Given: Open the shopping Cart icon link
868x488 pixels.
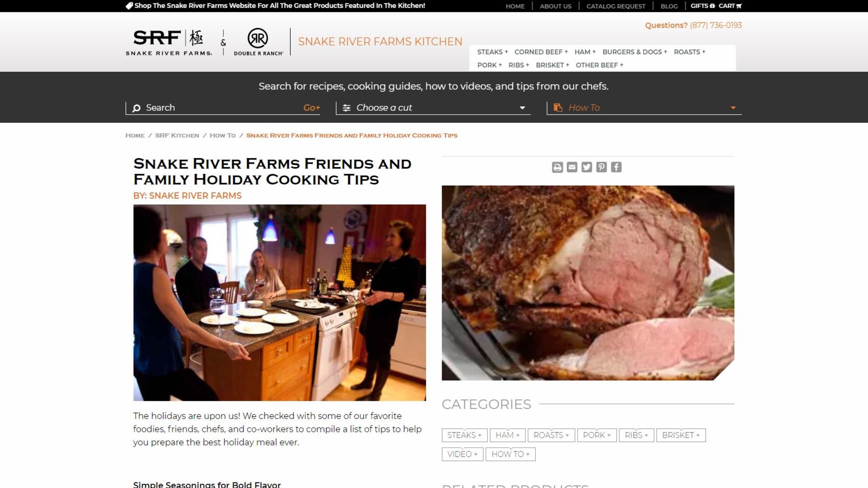Looking at the screenshot, I should click(730, 6).
